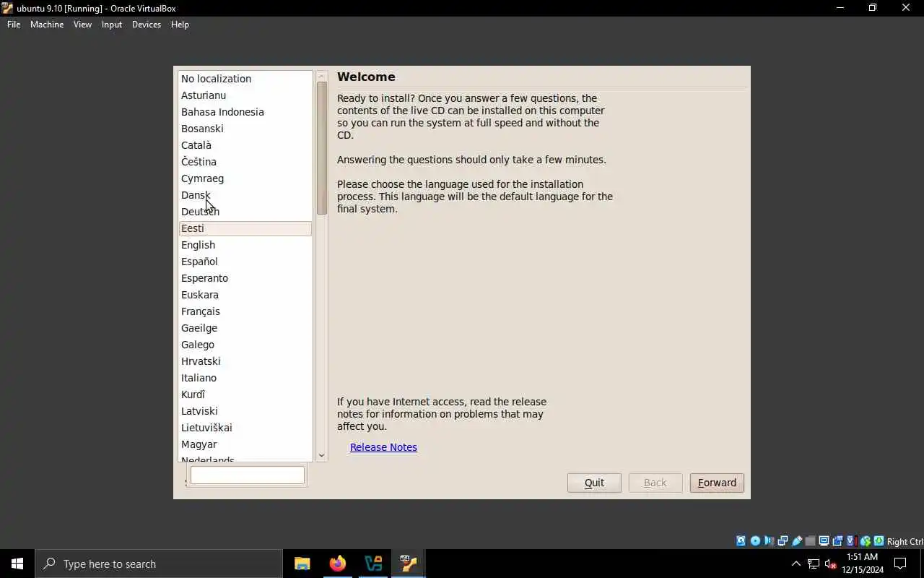
Task: Click the audio indicator in VirtualBox status bar
Action: click(x=769, y=540)
